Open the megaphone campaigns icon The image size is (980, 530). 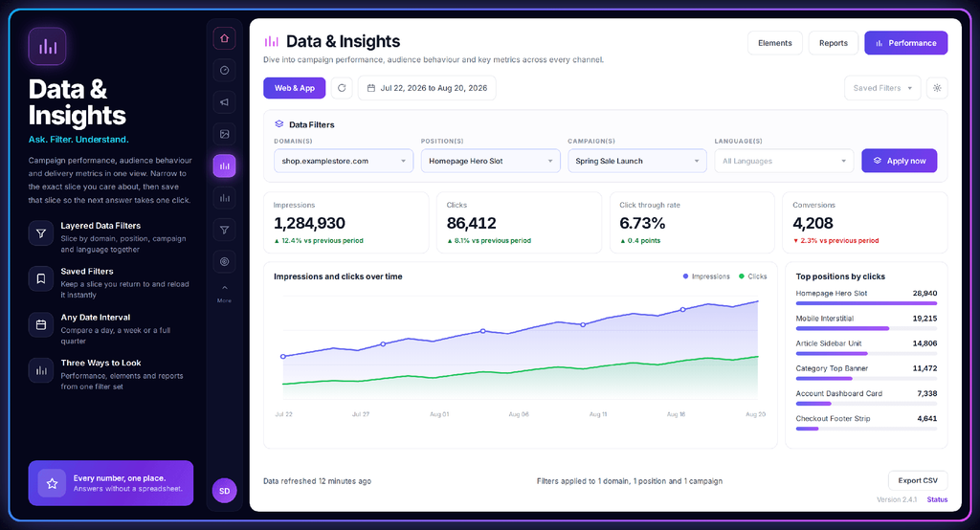[x=224, y=101]
